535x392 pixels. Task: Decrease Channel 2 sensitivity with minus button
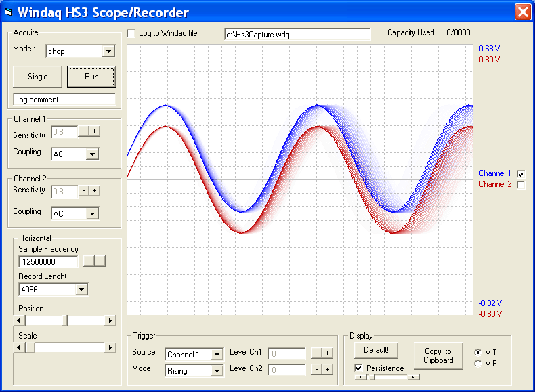(83, 190)
